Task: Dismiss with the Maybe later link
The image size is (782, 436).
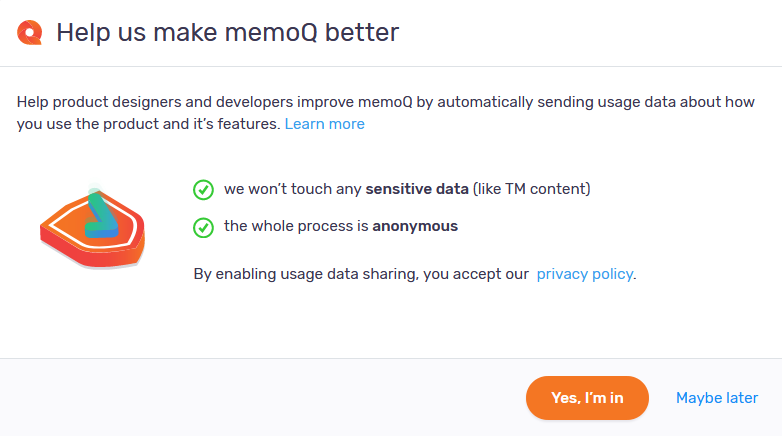Action: (x=717, y=398)
